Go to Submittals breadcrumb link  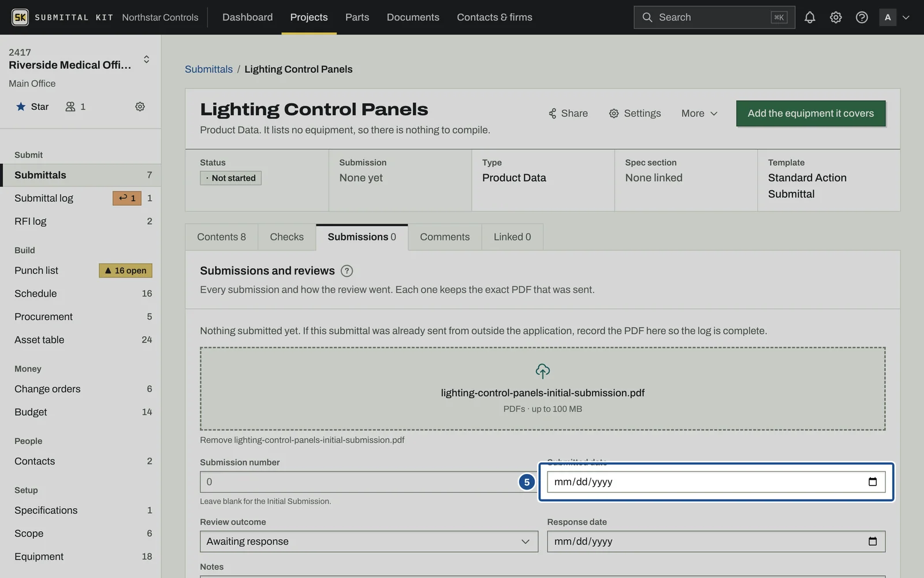[208, 69]
